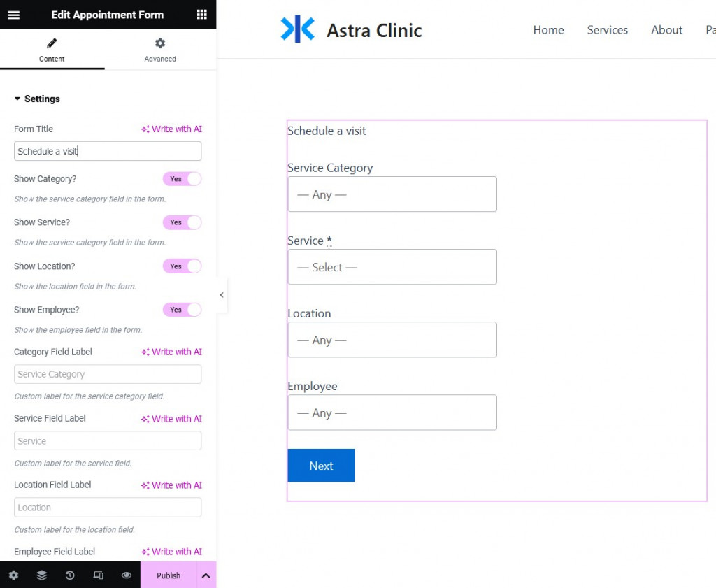Disable the Show Employee switch
Screen dimensions: 716x588
pos(182,310)
